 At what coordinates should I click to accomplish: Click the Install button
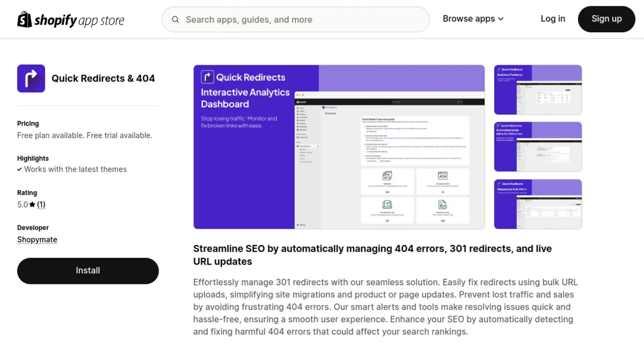(x=87, y=271)
